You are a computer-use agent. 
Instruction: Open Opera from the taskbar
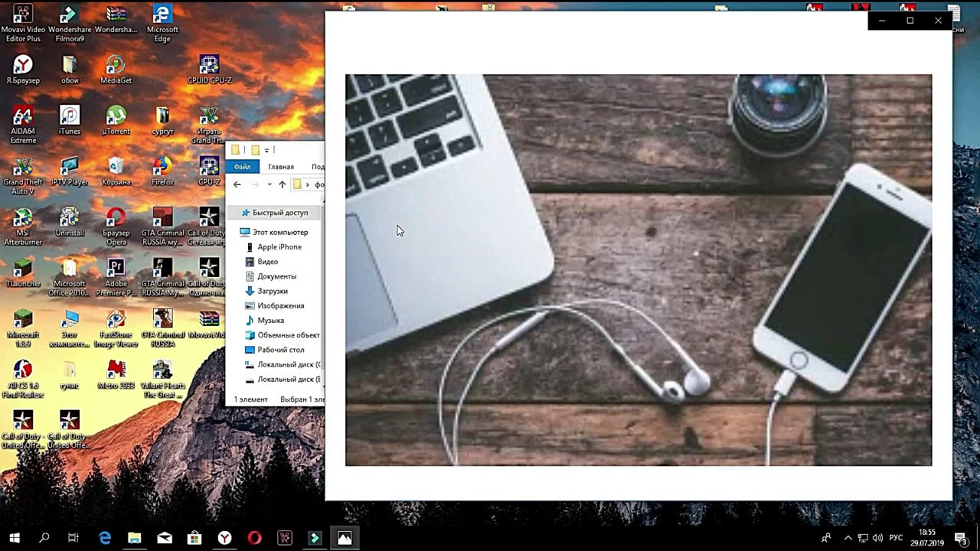254,538
